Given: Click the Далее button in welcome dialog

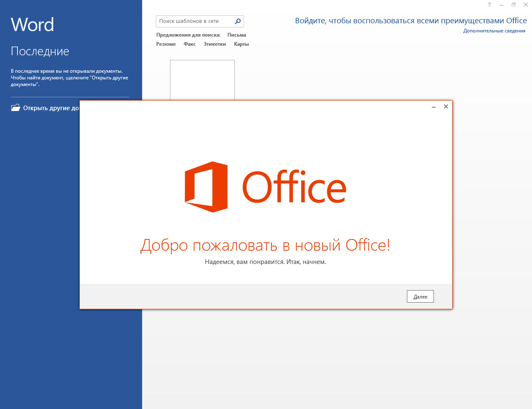Looking at the screenshot, I should pos(420,296).
